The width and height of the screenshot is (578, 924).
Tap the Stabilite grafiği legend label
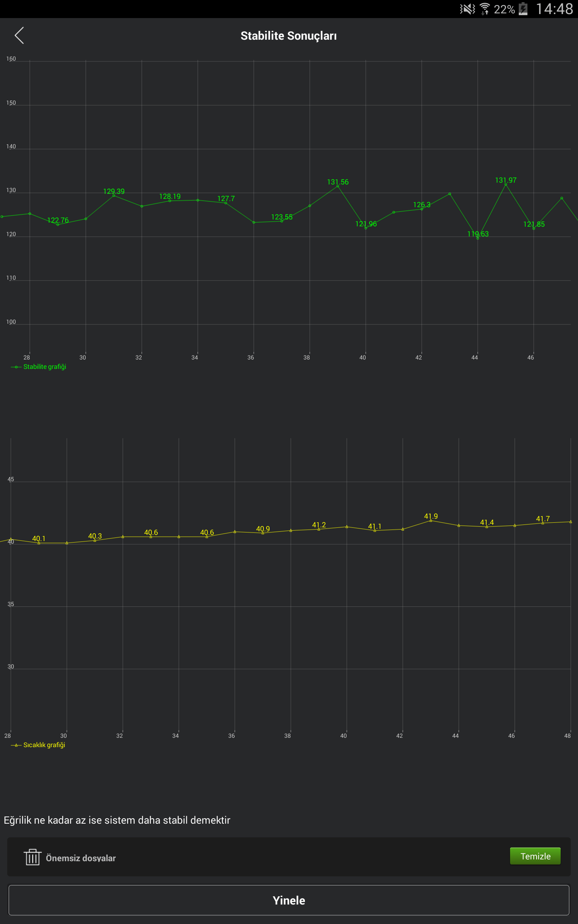[45, 367]
